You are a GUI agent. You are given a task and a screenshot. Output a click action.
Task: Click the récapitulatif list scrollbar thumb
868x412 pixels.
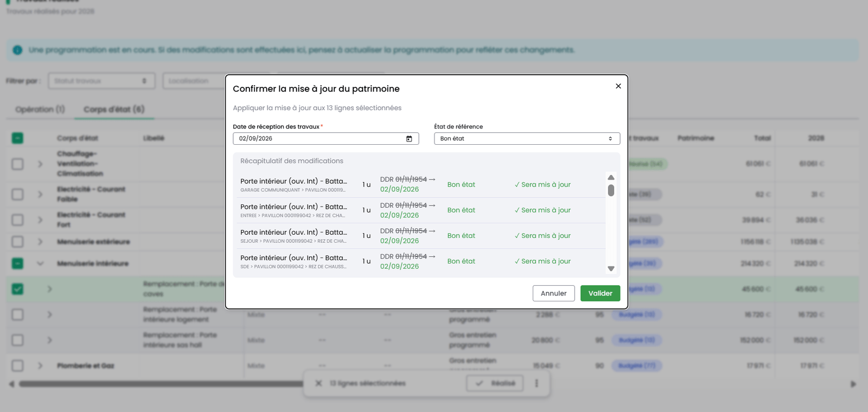pyautogui.click(x=611, y=190)
